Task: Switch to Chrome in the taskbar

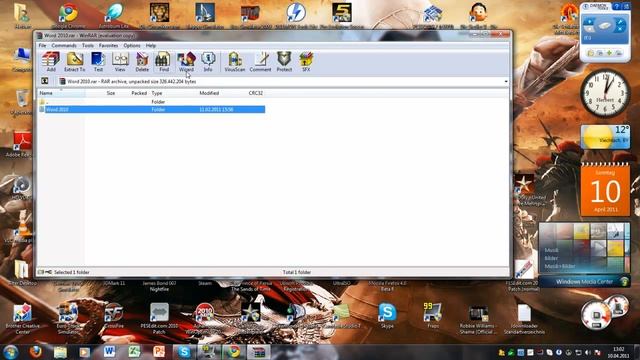Action: coord(234,352)
